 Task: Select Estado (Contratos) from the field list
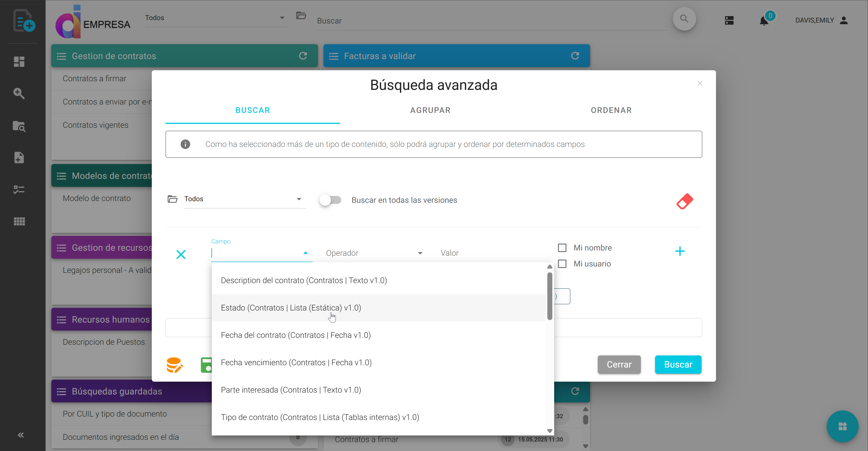291,308
